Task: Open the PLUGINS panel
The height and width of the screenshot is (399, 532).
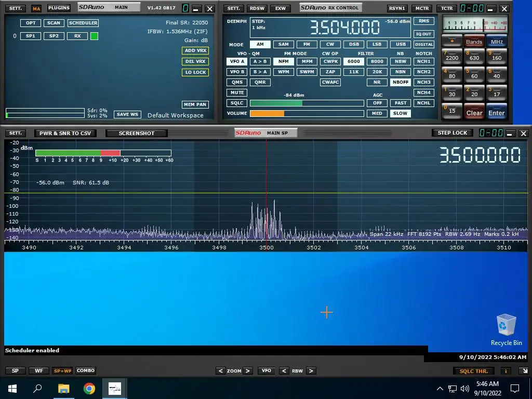Action: point(59,8)
